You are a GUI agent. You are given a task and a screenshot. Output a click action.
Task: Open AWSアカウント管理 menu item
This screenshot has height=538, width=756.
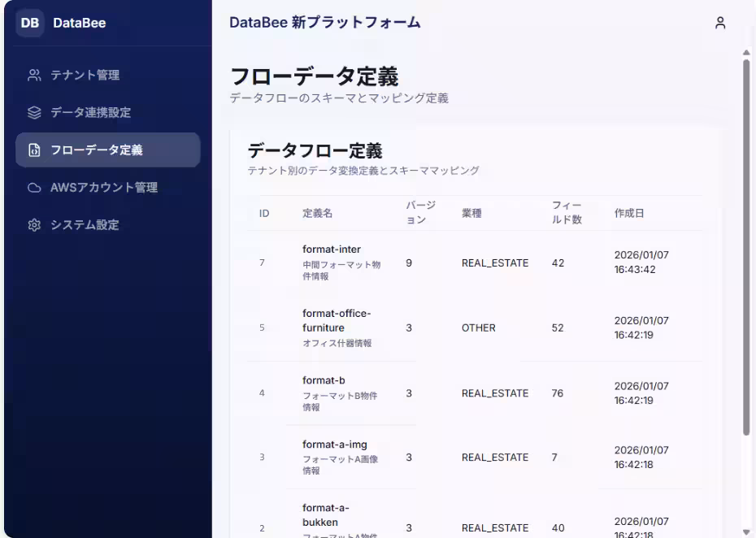[108, 188]
